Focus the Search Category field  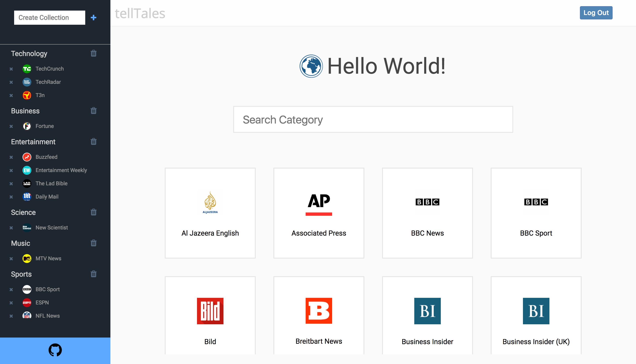[x=373, y=120]
